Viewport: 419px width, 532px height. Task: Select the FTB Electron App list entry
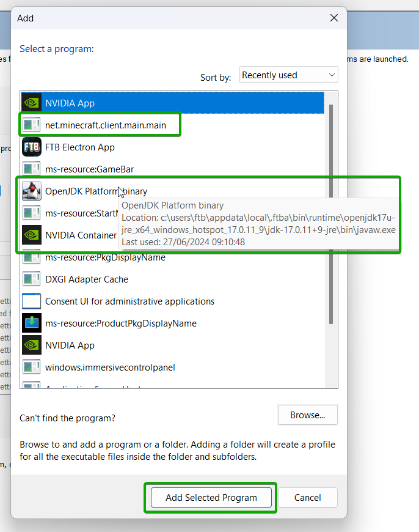(79, 147)
